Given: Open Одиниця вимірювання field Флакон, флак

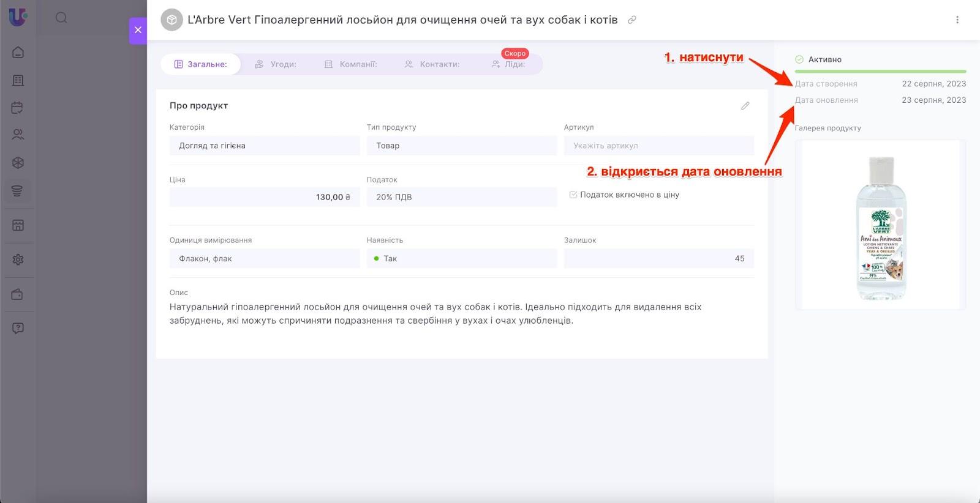Looking at the screenshot, I should pyautogui.click(x=265, y=258).
